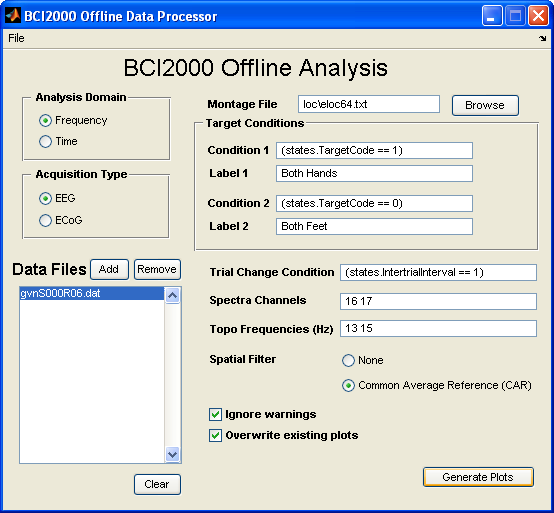Screen dimensions: 554x513
Task: Remove the selected data file
Action: point(157,269)
